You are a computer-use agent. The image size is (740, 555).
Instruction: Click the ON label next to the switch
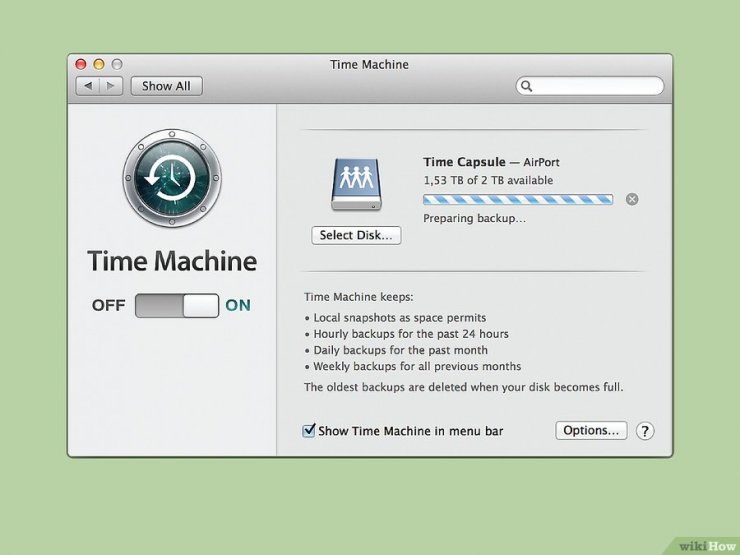point(238,305)
